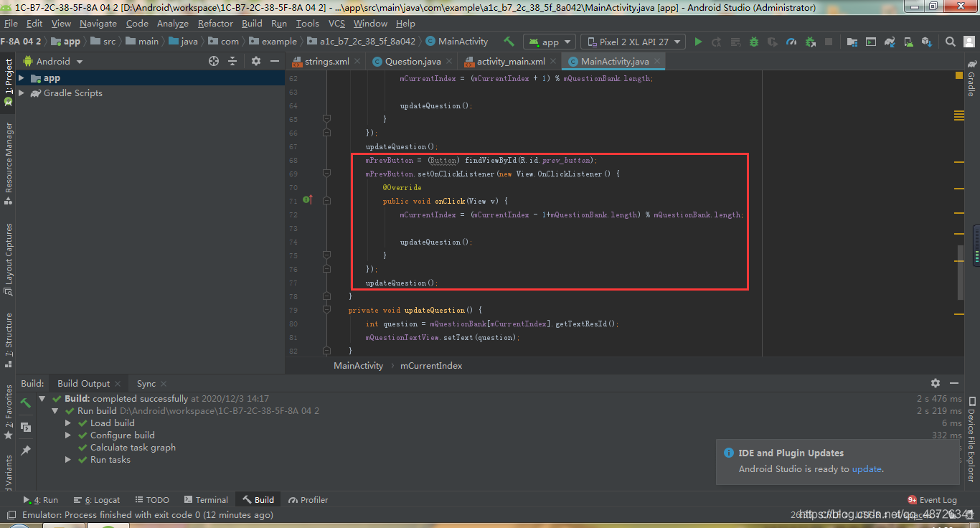The width and height of the screenshot is (980, 528).
Task: Click onClick override gutter marker on line 71
Action: (x=307, y=200)
